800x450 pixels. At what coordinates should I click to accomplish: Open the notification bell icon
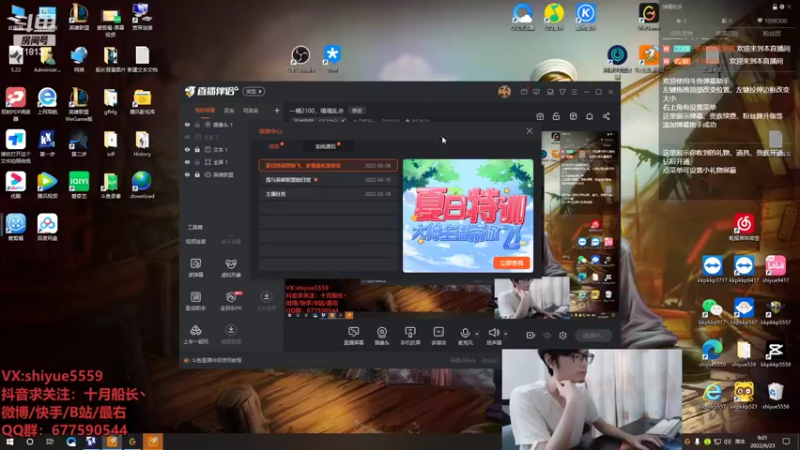[590, 117]
